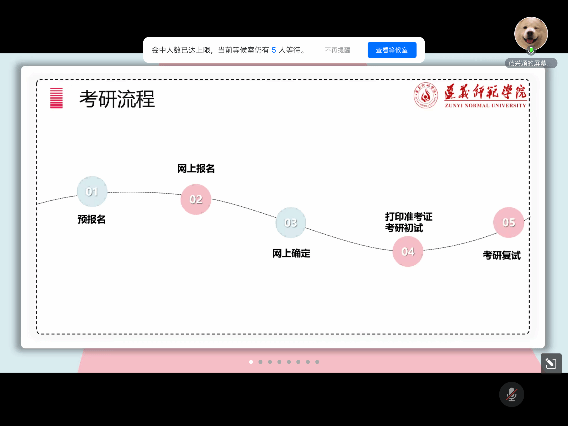Select the 01 circle for 预报名
Screen dimensions: 568x426
(x=92, y=191)
